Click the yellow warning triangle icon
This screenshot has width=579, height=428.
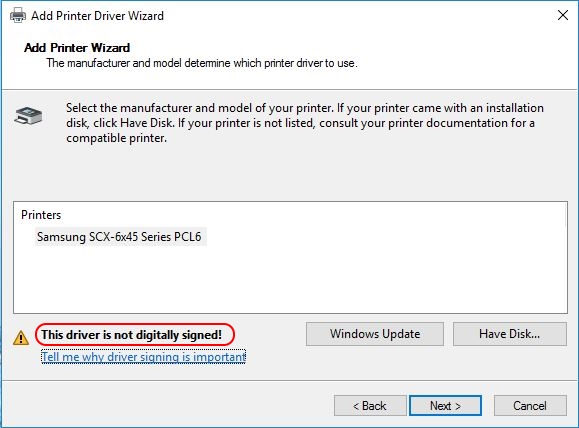pos(21,338)
